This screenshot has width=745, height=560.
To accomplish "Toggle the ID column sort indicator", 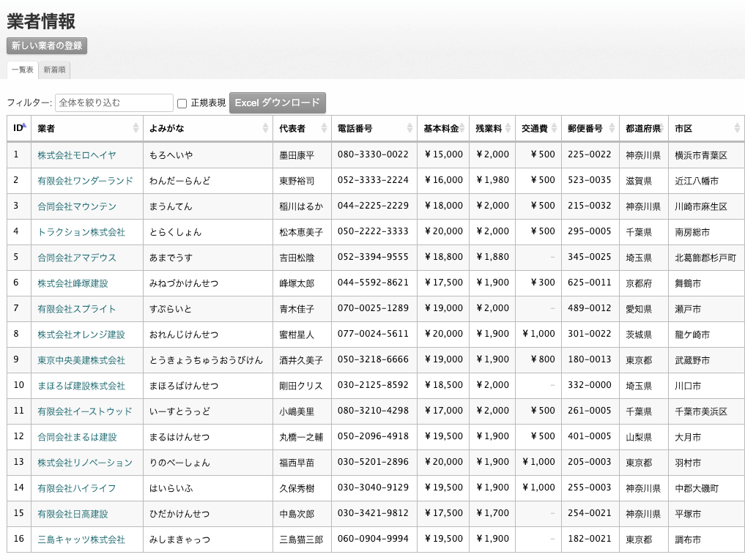I will point(24,125).
